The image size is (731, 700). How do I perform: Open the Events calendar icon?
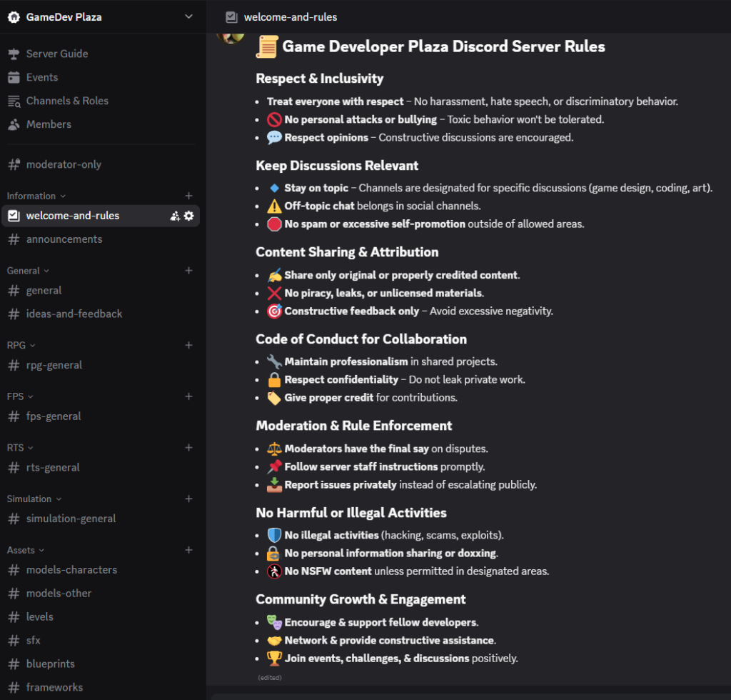[14, 77]
